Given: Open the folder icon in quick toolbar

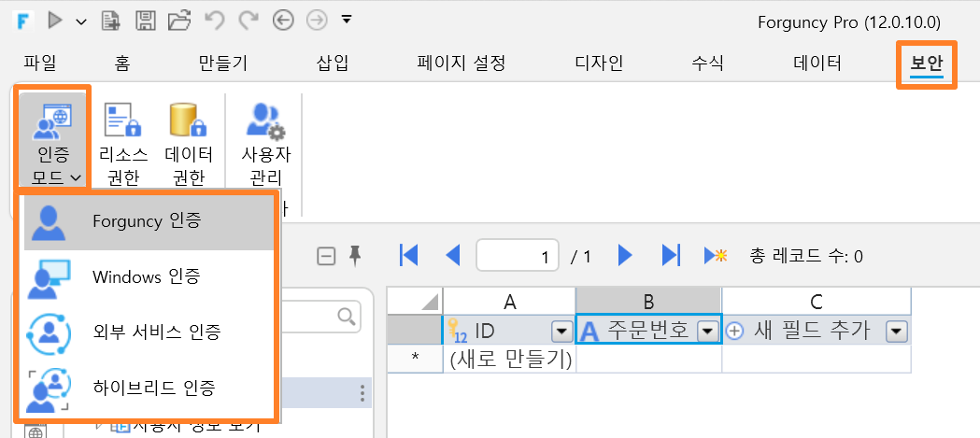Looking at the screenshot, I should tap(179, 21).
